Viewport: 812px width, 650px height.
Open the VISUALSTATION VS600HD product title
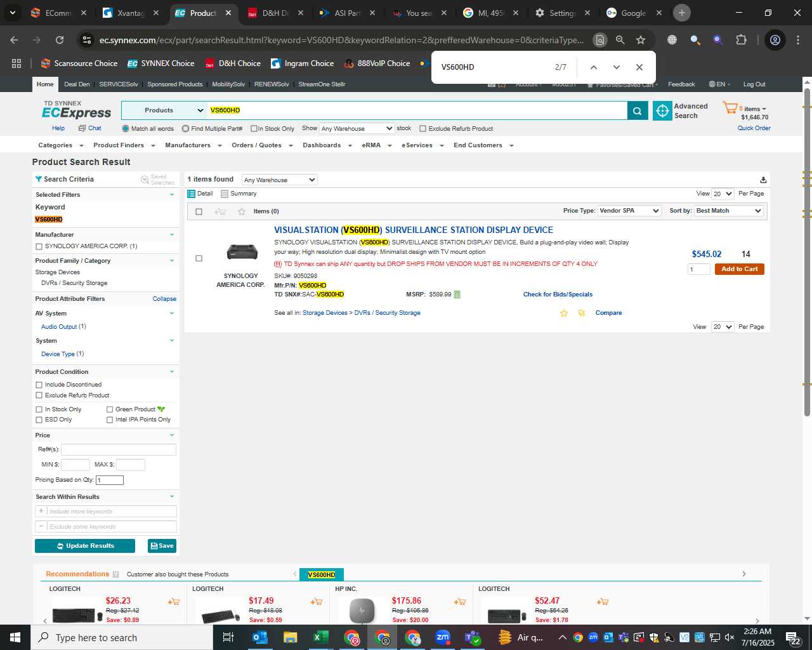414,230
